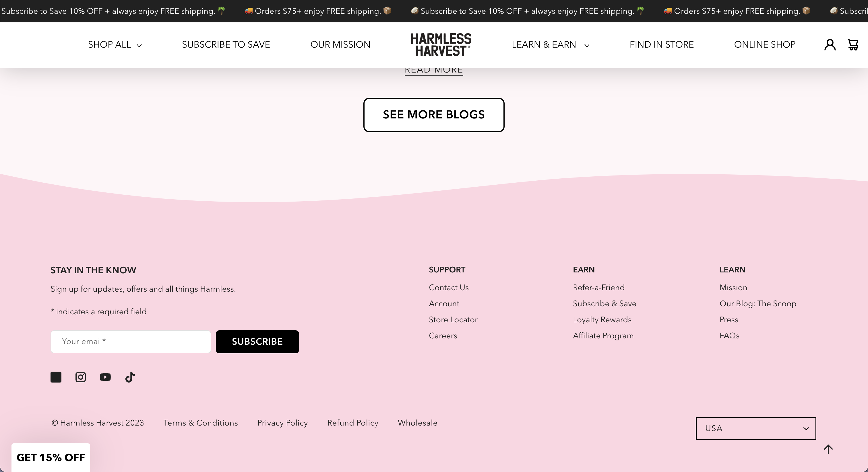
Task: Open the Terms & Conditions link
Action: pos(200,423)
